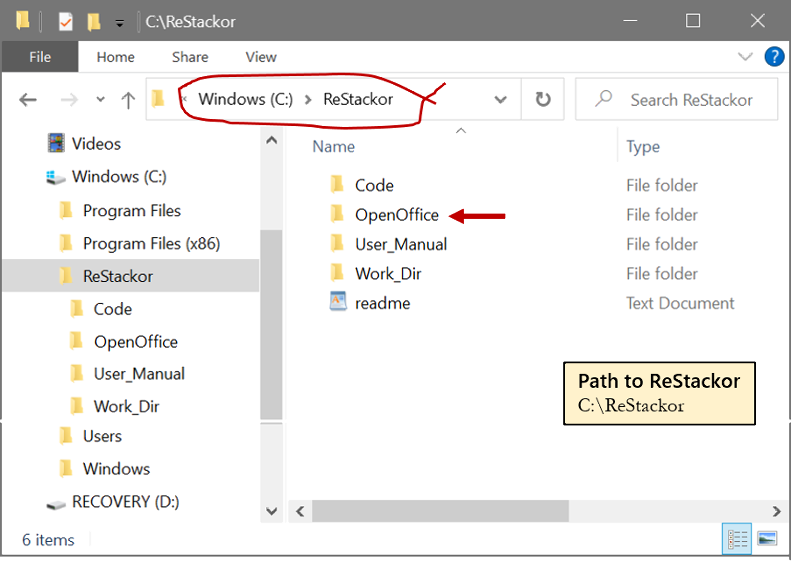Select Work_Dir in the navigation tree

click(x=126, y=406)
